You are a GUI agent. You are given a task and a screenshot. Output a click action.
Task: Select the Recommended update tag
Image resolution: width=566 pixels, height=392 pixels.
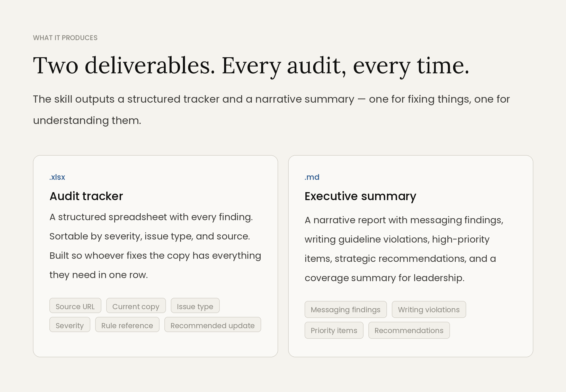(213, 325)
